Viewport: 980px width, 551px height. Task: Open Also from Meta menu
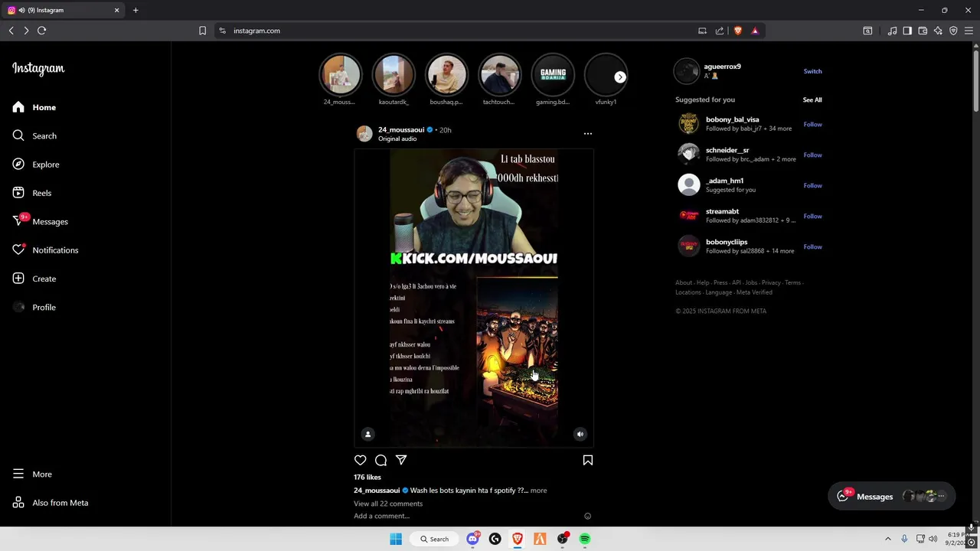(x=51, y=503)
